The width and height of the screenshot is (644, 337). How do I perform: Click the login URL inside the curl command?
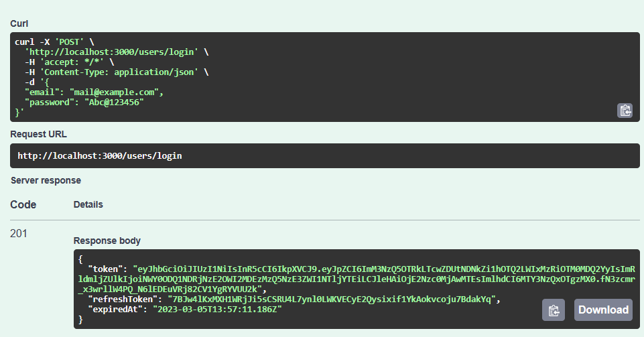111,52
